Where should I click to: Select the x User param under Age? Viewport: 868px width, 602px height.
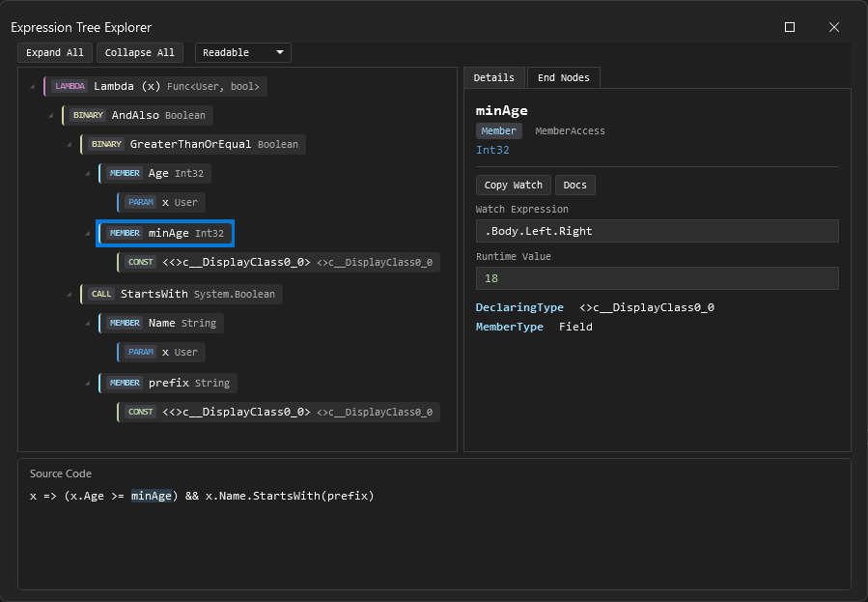point(161,202)
